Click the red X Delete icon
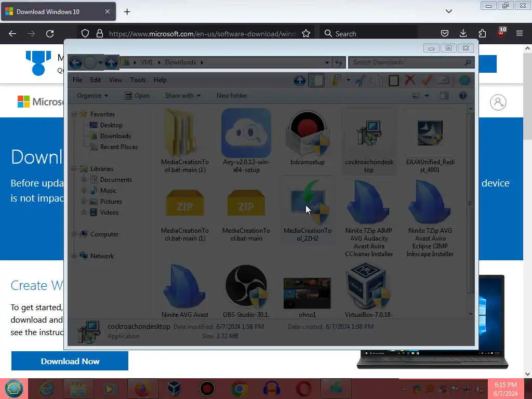Image resolution: width=532 pixels, height=399 pixels. coord(410,80)
